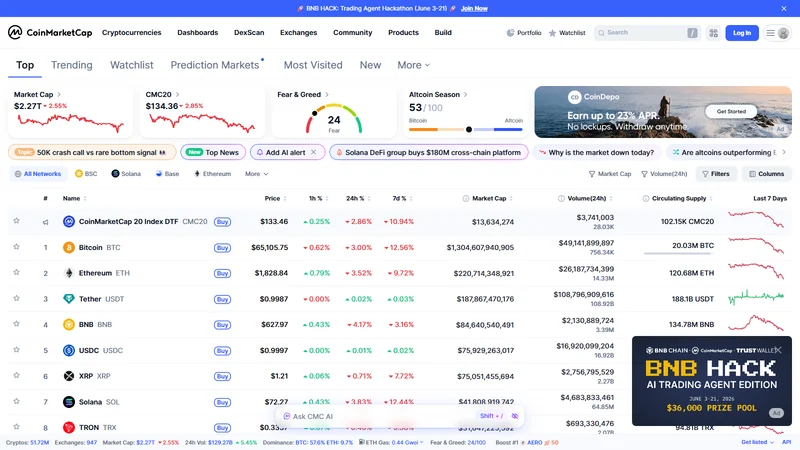Click the Altcoin Season slider indicator

tap(469, 130)
